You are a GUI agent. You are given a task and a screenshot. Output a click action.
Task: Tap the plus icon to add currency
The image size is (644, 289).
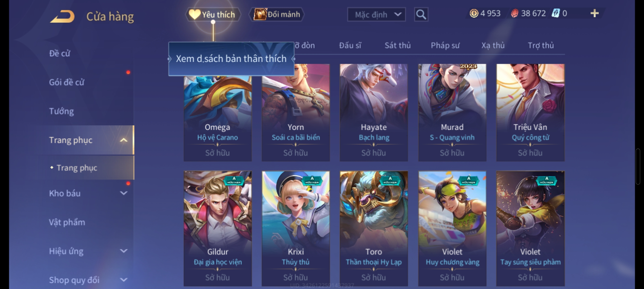pyautogui.click(x=594, y=13)
